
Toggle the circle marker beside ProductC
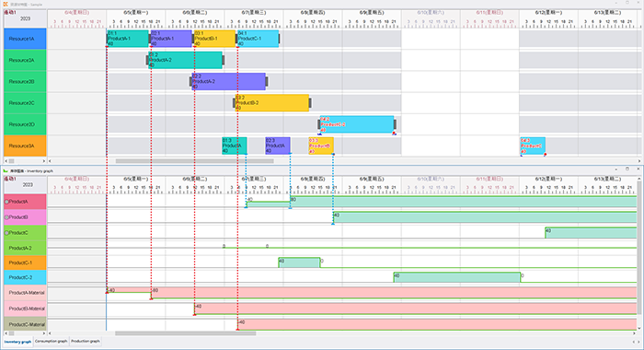coord(6,233)
